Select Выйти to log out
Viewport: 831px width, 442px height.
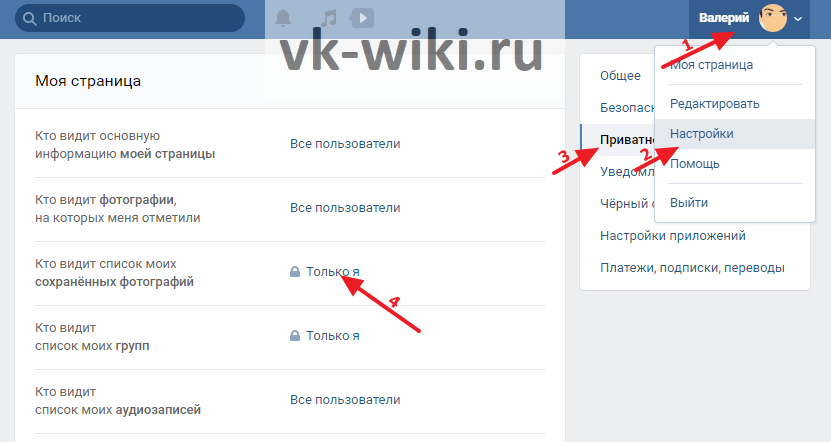tap(735, 203)
